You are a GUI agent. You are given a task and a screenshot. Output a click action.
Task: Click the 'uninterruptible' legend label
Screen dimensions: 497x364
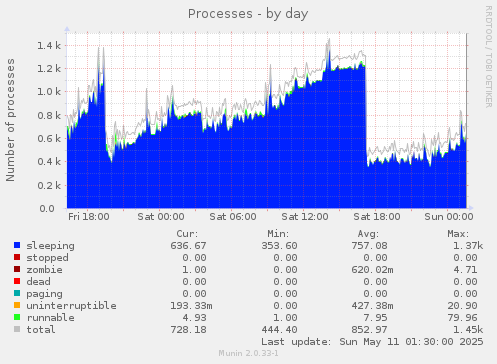(x=71, y=306)
